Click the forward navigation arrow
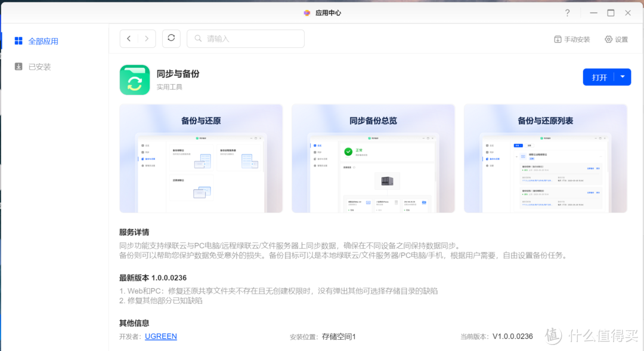The height and width of the screenshot is (351, 644). (146, 38)
